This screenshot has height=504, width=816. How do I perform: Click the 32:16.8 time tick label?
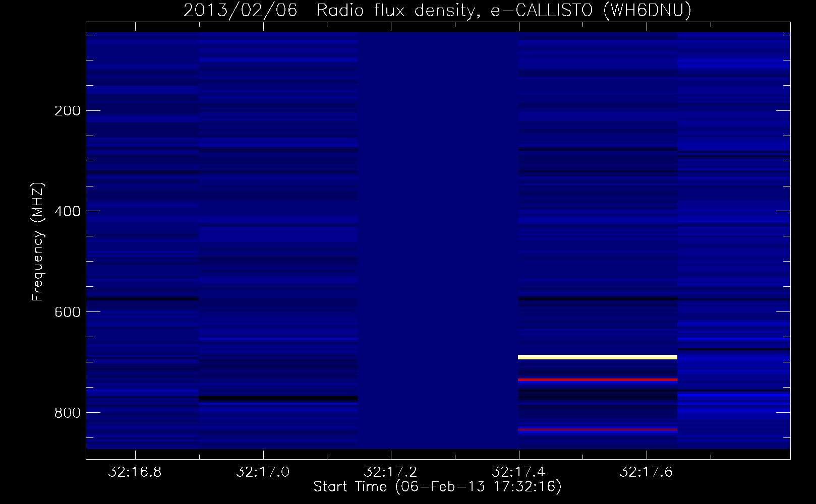pos(135,472)
